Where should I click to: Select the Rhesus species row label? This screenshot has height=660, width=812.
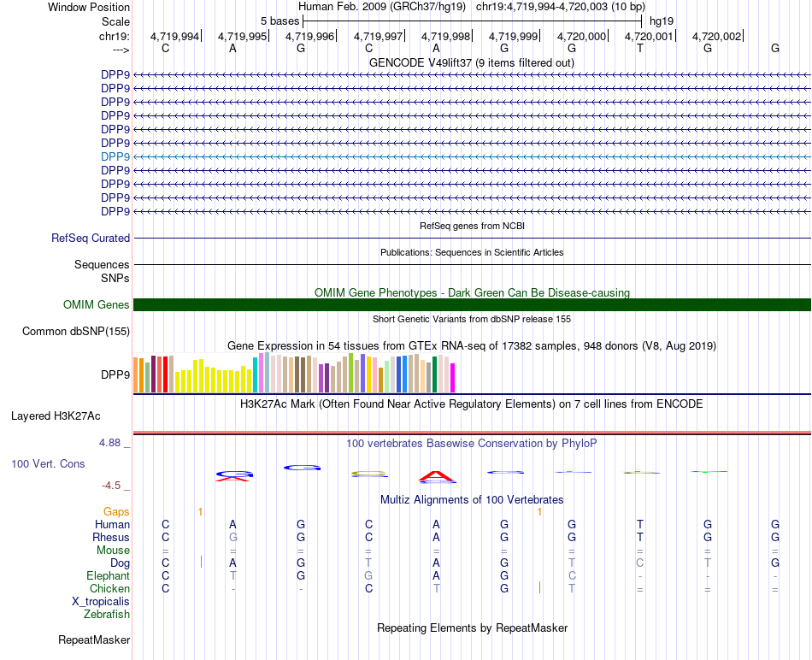[111, 537]
